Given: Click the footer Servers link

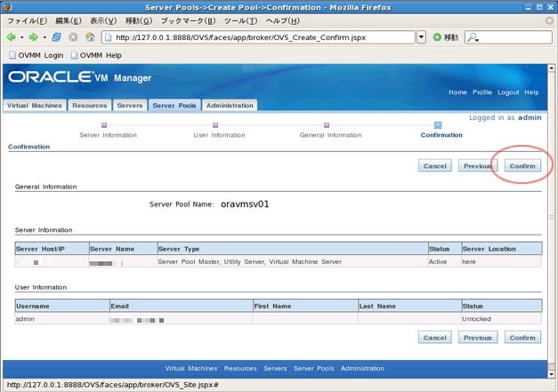Looking at the screenshot, I should tap(275, 369).
